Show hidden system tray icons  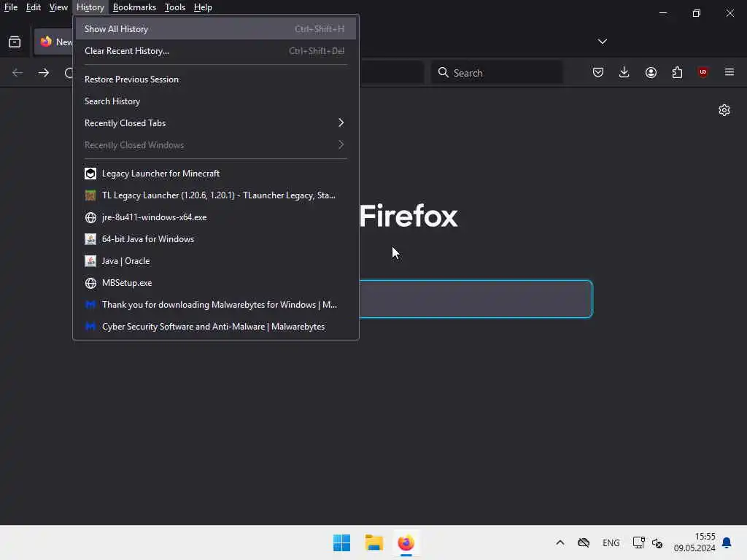[x=560, y=542]
